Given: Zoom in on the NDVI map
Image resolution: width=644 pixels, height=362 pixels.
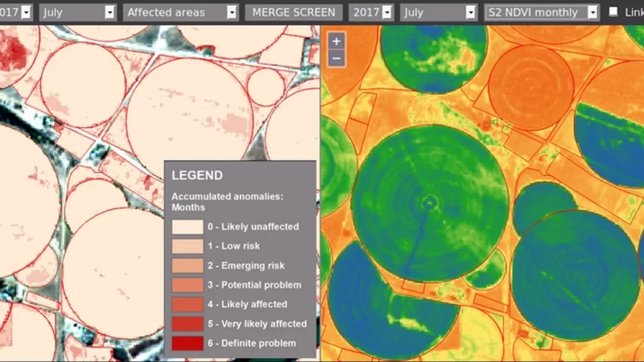Looking at the screenshot, I should click(336, 41).
